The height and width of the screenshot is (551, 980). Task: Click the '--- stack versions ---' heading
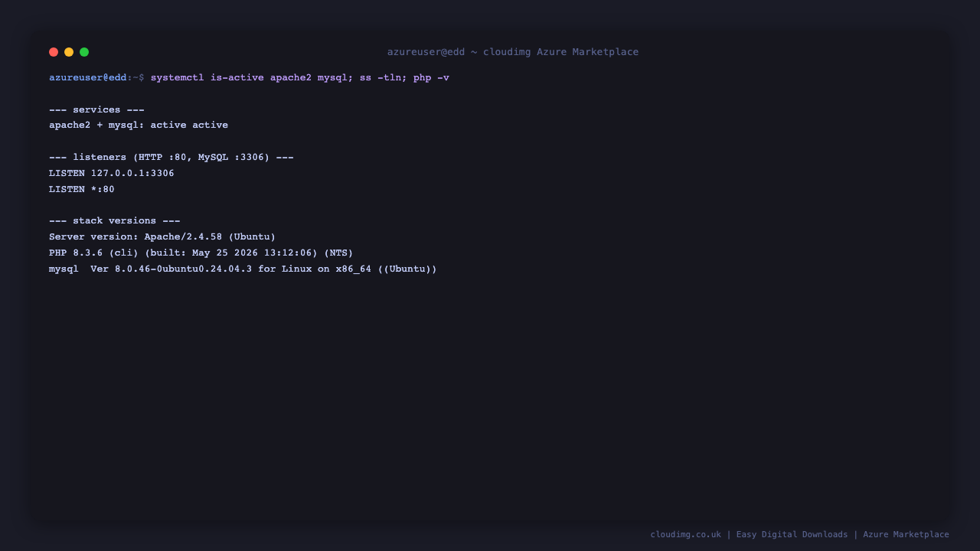115,221
